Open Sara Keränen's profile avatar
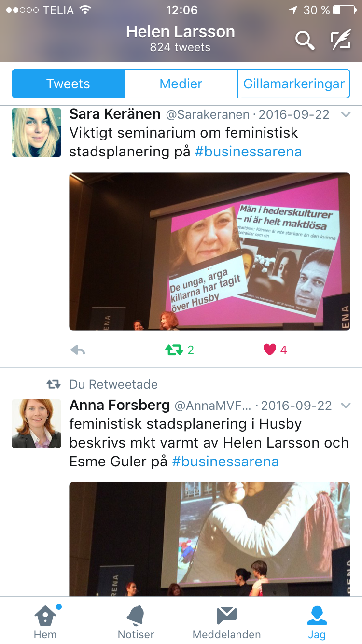This screenshot has width=362, height=644. [37, 133]
